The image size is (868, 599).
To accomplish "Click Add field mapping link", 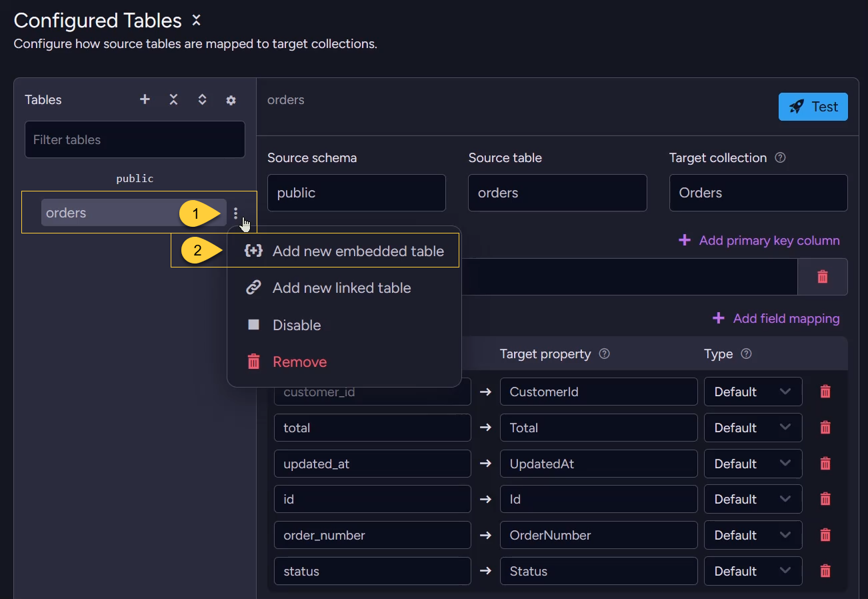I will coord(776,319).
